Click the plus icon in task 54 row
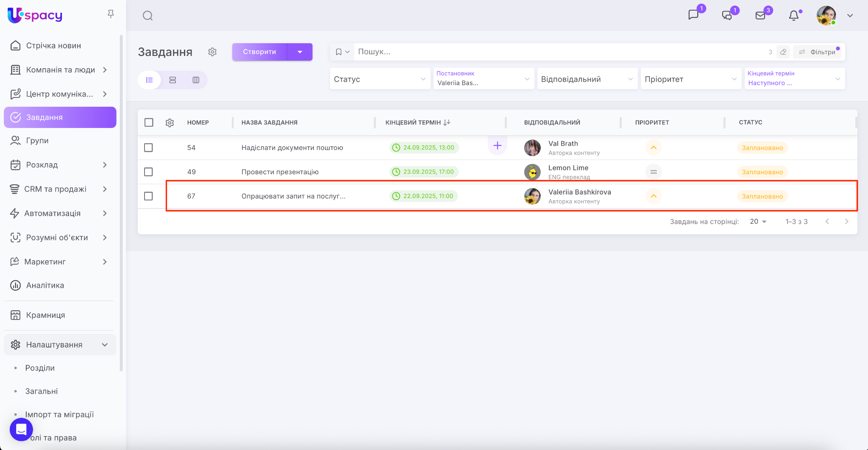 click(x=497, y=146)
